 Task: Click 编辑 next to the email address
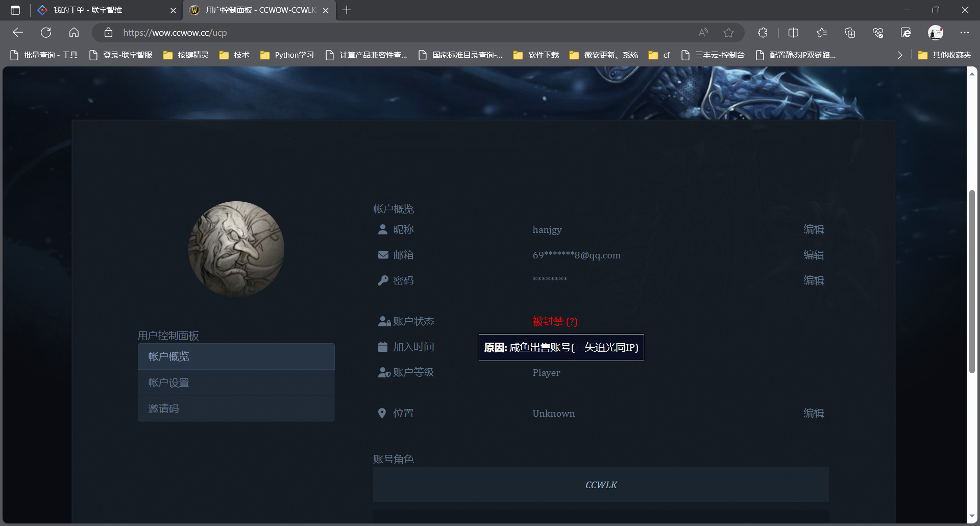(x=814, y=255)
